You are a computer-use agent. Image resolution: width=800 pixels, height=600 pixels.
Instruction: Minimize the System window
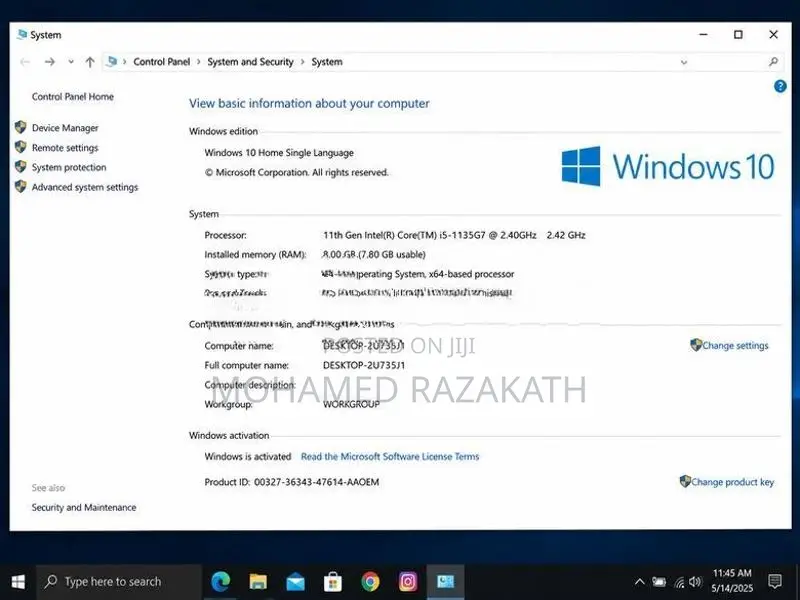(703, 35)
